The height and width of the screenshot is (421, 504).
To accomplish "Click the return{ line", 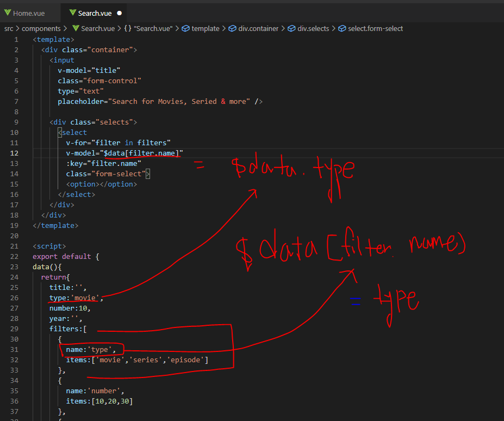I will 55,277.
